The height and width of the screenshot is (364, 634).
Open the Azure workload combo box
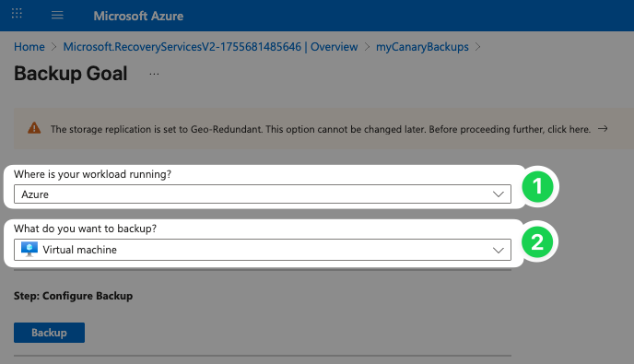(x=263, y=194)
